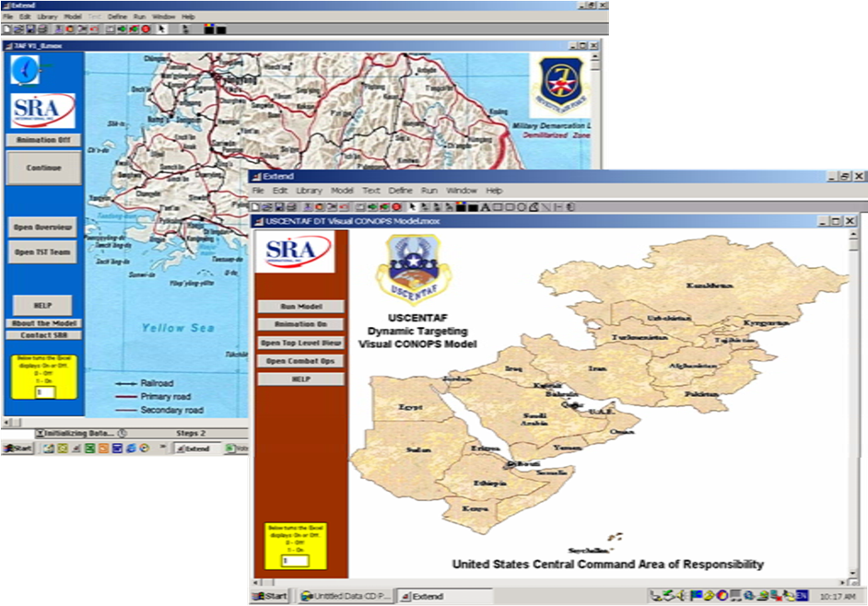Open Help menu in front Extend window
The width and height of the screenshot is (868, 606).
click(494, 191)
